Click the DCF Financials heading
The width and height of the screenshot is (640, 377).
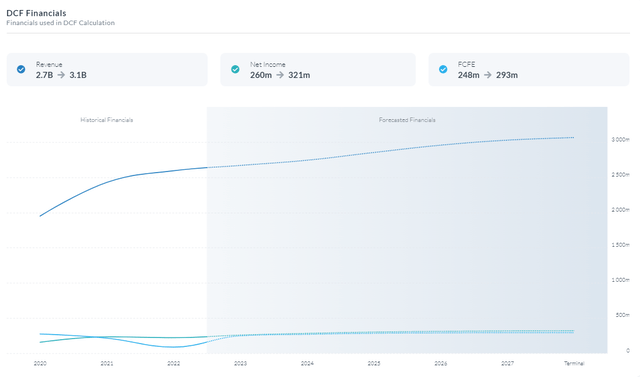pyautogui.click(x=36, y=13)
